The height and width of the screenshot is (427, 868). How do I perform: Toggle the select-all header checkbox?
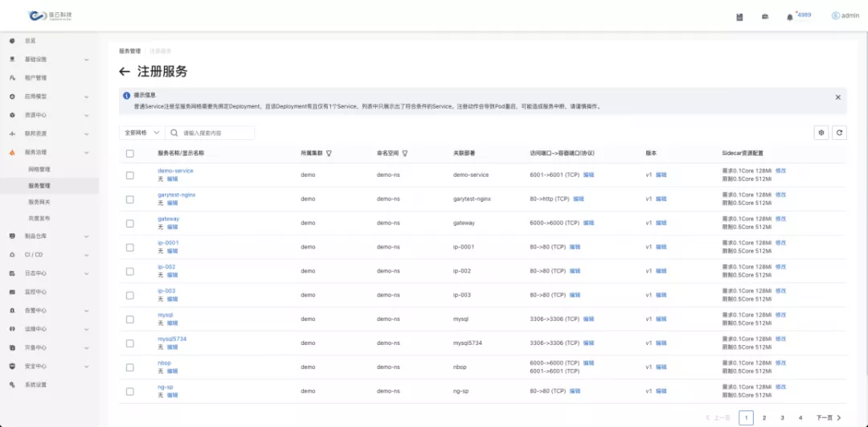click(130, 154)
